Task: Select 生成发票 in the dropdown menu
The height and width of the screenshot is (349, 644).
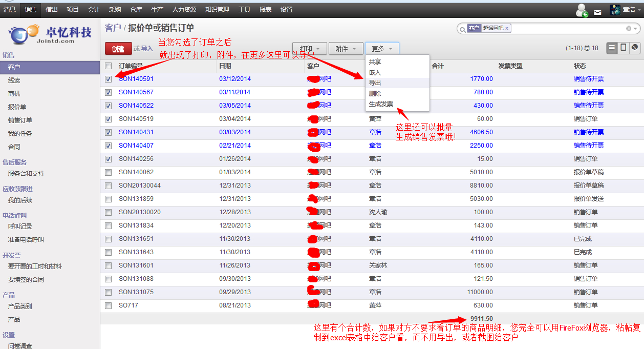Action: click(381, 104)
